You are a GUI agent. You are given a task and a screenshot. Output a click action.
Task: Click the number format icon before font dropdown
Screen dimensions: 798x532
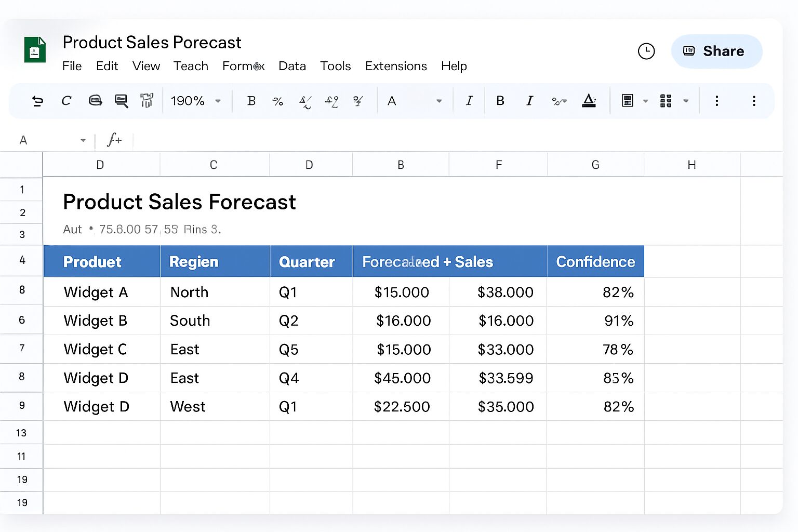point(358,101)
